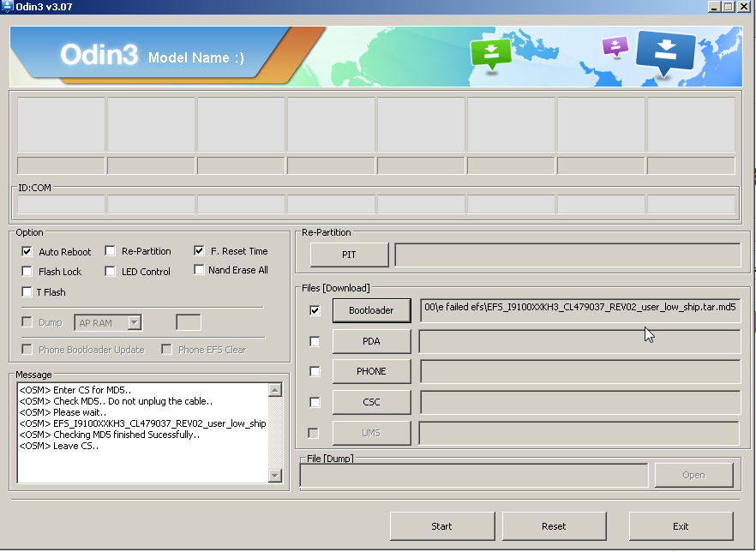
Task: Click the 'Checking MD5 finished Sucessfully..' log line
Action: tap(110, 435)
